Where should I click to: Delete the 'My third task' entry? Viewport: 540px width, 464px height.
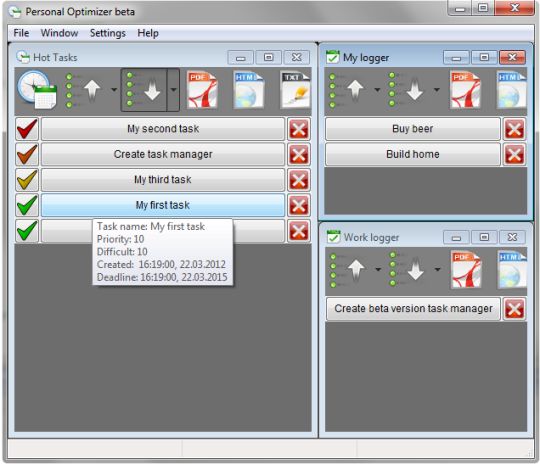[x=299, y=180]
